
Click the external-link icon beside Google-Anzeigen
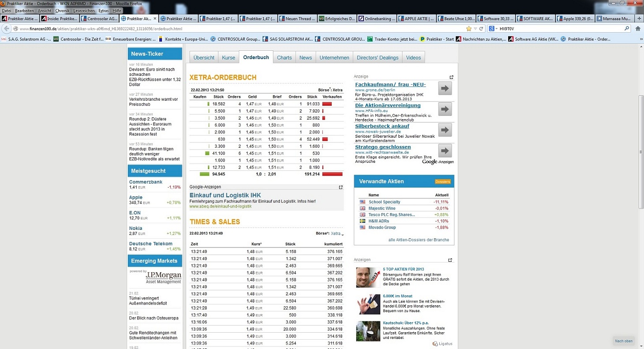click(341, 187)
